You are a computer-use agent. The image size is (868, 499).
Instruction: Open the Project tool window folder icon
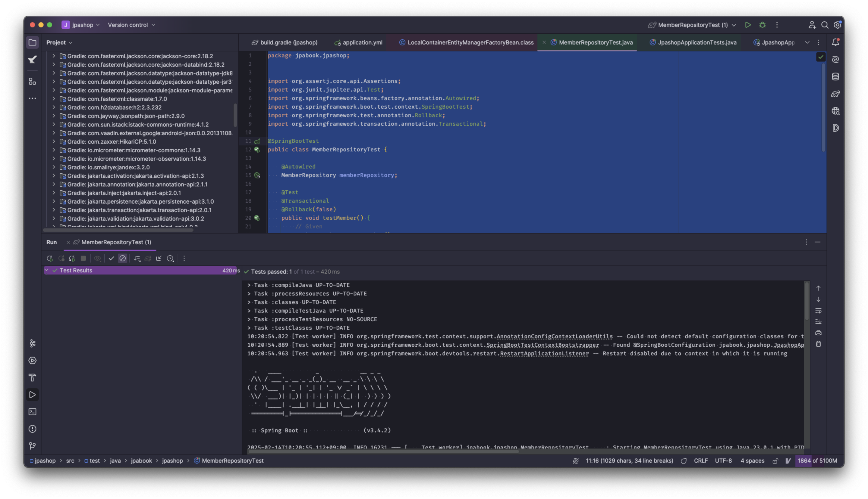[x=32, y=43]
